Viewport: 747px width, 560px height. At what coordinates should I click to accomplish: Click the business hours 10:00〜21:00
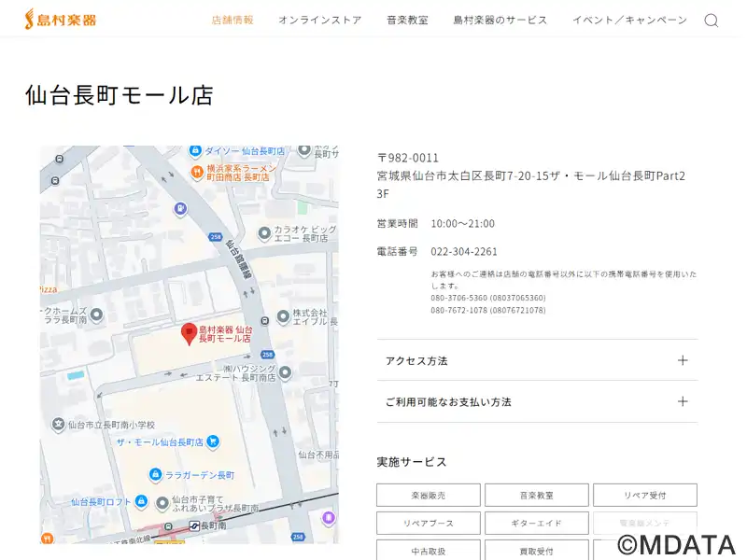(x=462, y=223)
